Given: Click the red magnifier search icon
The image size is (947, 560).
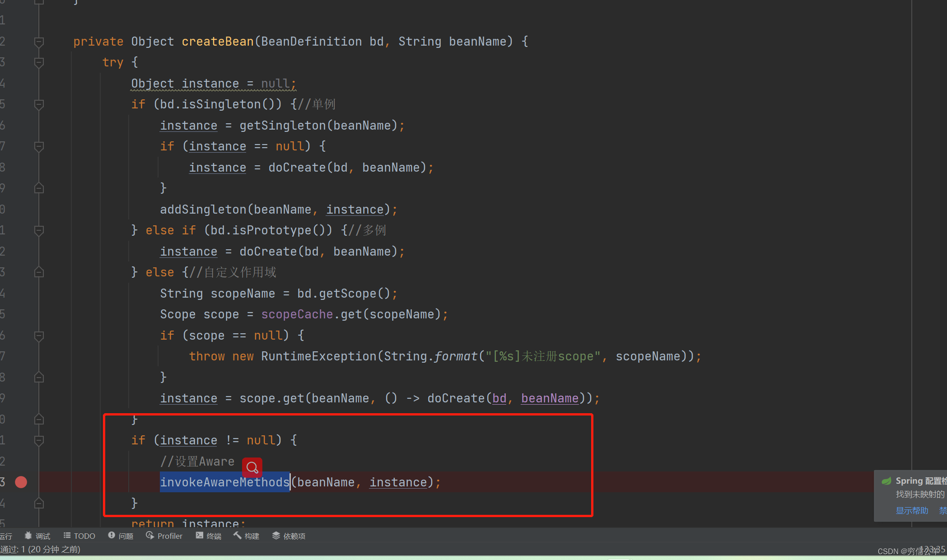Looking at the screenshot, I should (252, 467).
